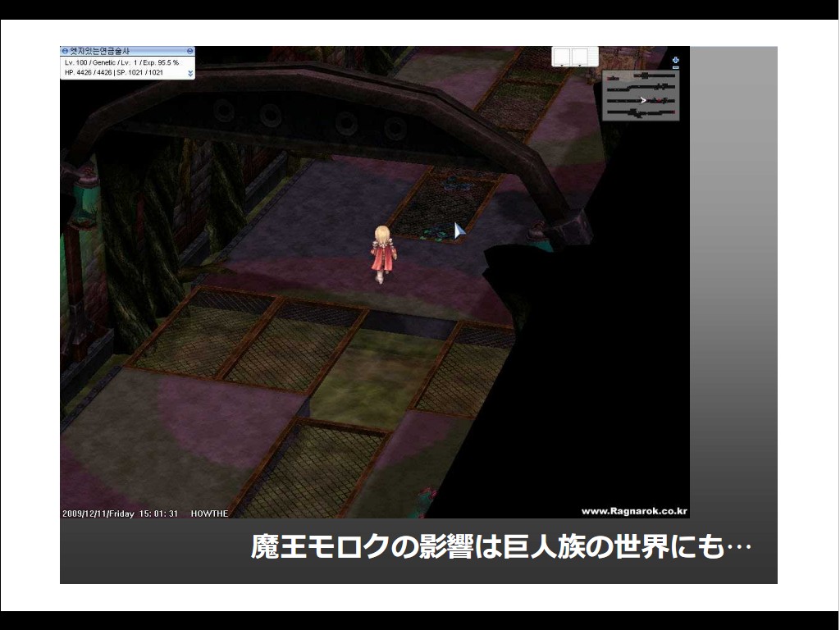Click the Korean character name title bar
This screenshot has width=840, height=630.
tap(127, 52)
